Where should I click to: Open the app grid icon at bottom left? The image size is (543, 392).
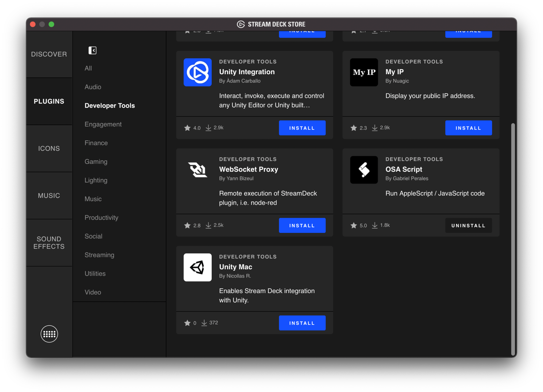coord(49,334)
